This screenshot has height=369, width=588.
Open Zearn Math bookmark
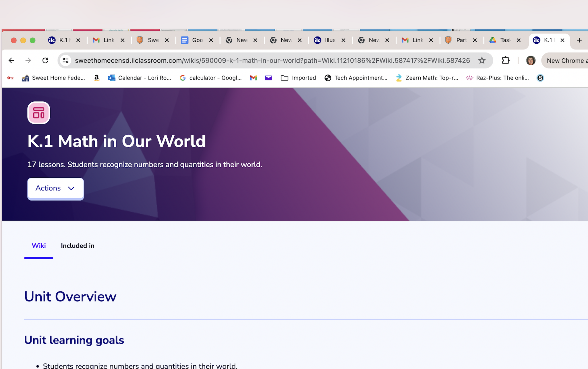427,78
